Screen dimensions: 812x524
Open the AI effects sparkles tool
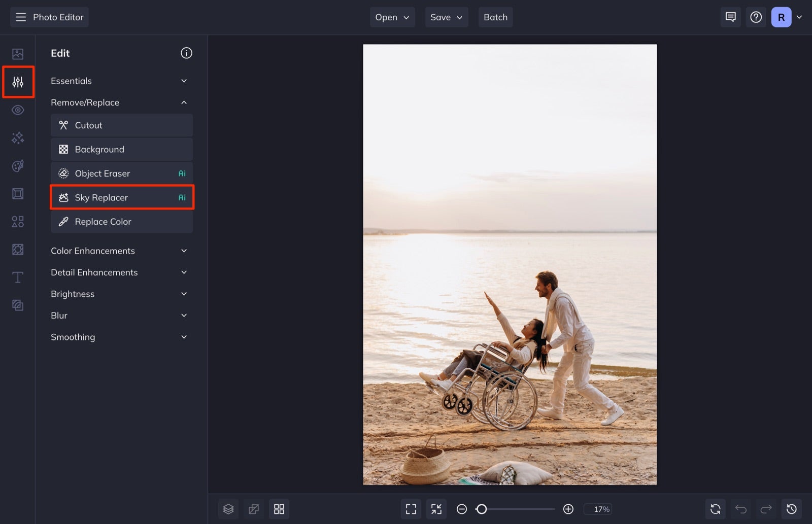point(18,137)
